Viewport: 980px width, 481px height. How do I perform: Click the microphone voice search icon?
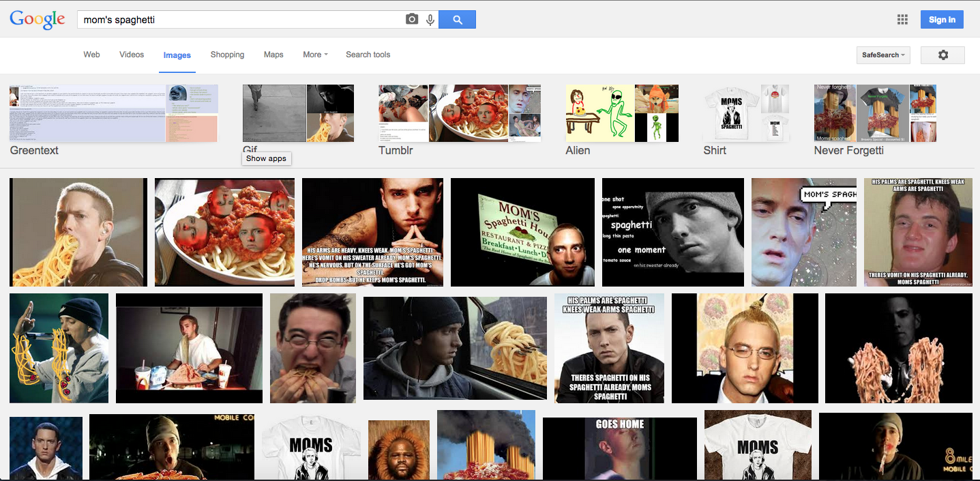pyautogui.click(x=430, y=20)
